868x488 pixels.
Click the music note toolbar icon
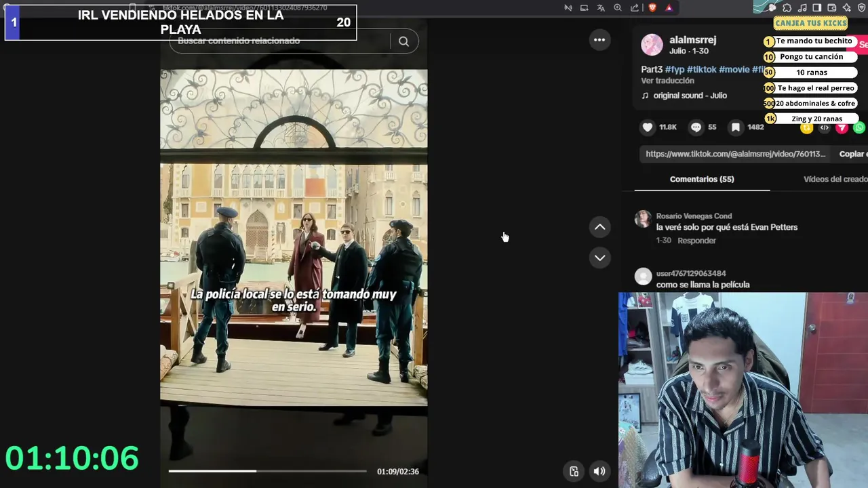click(x=802, y=8)
